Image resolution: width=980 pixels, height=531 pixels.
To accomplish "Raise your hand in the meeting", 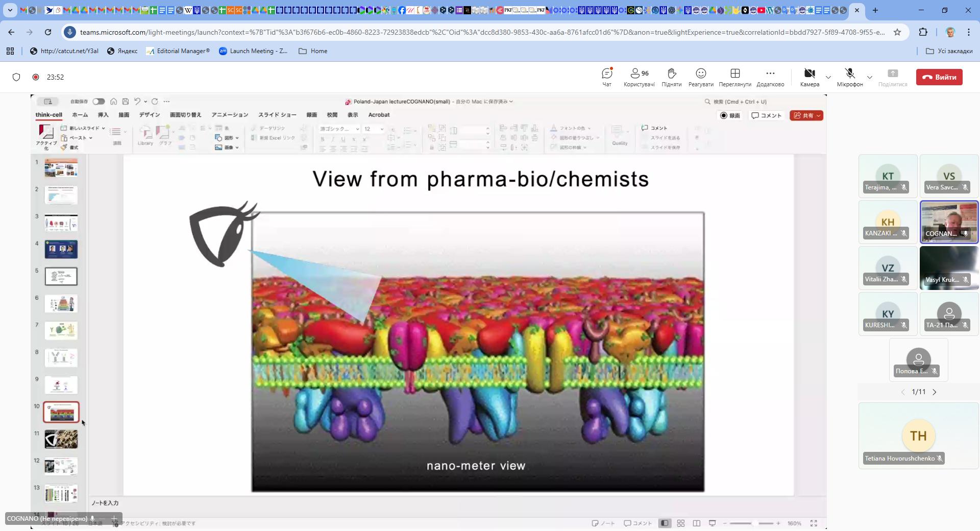I will [671, 77].
